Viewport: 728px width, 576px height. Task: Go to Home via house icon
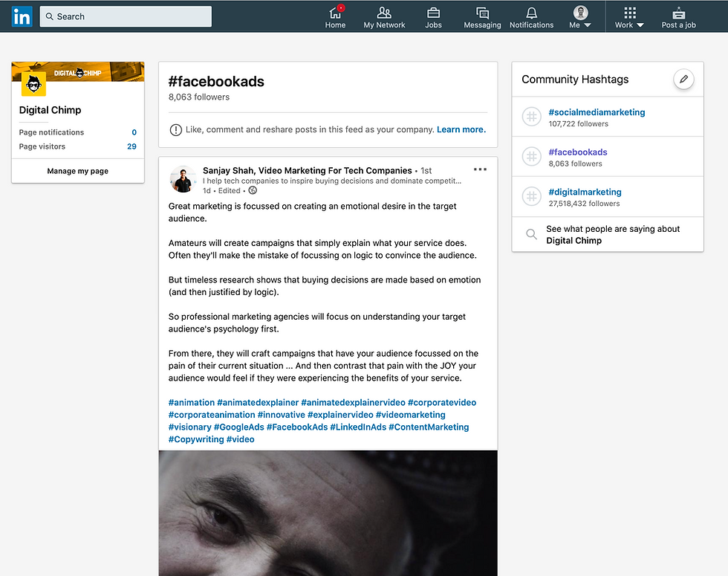(x=335, y=13)
